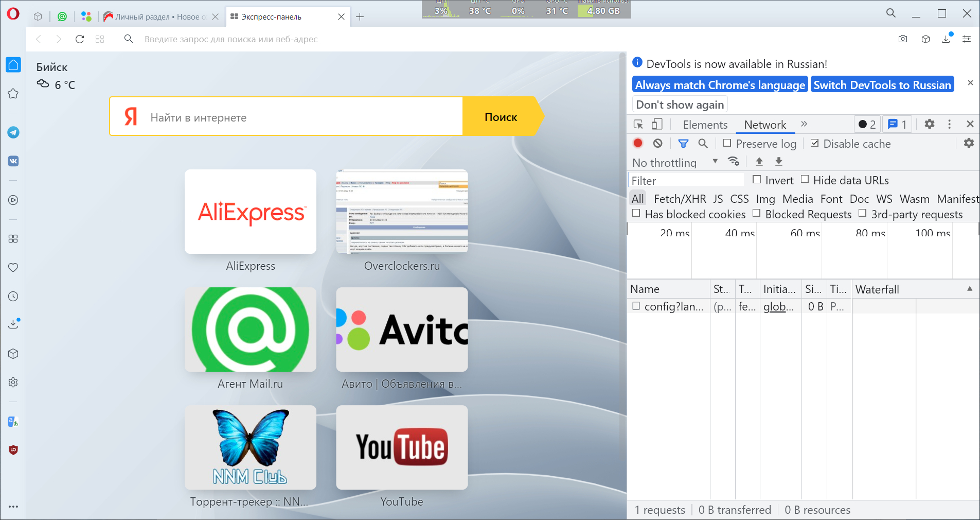Export the HAR file
The width and height of the screenshot is (980, 520).
coord(779,162)
